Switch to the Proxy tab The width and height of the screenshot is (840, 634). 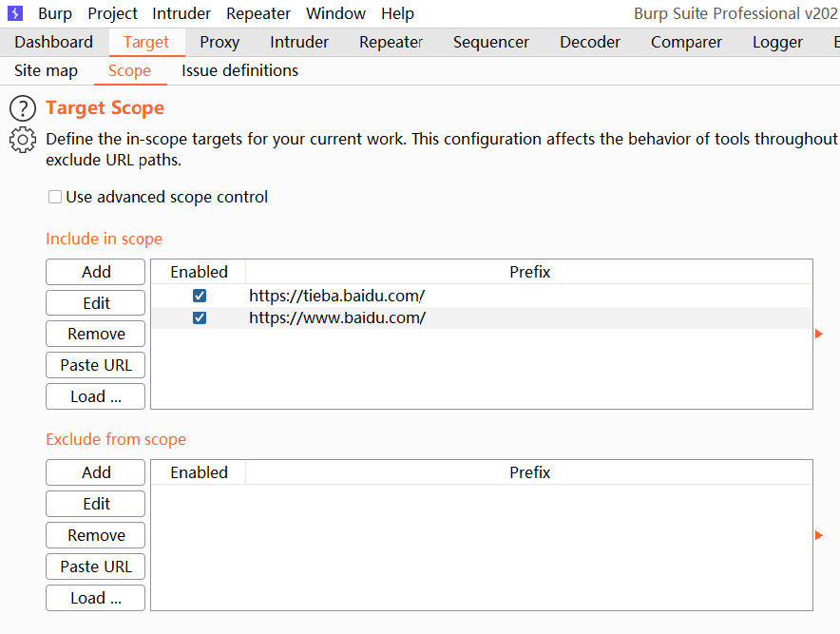[x=220, y=42]
